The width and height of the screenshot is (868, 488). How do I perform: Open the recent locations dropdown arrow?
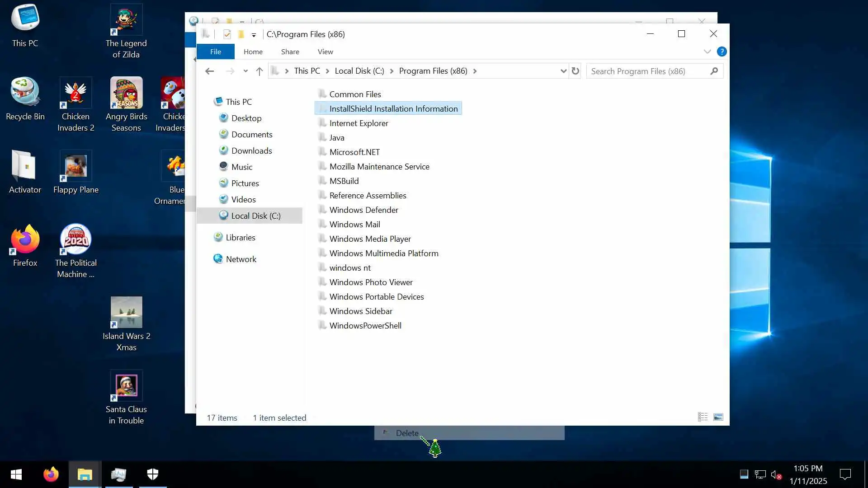pos(245,71)
